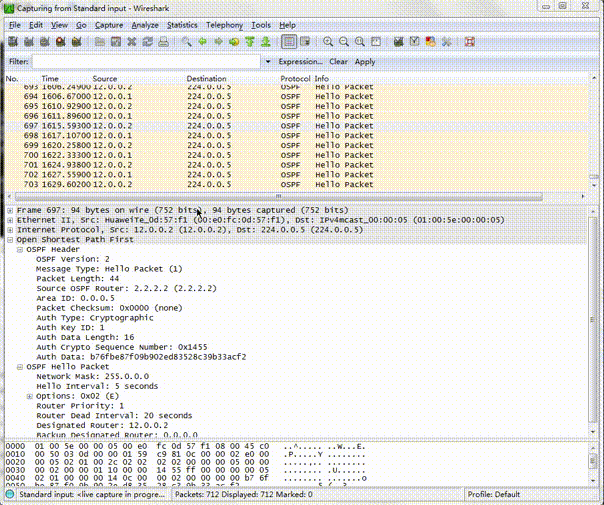Open the Edit menu
604x505 pixels.
(x=36, y=25)
